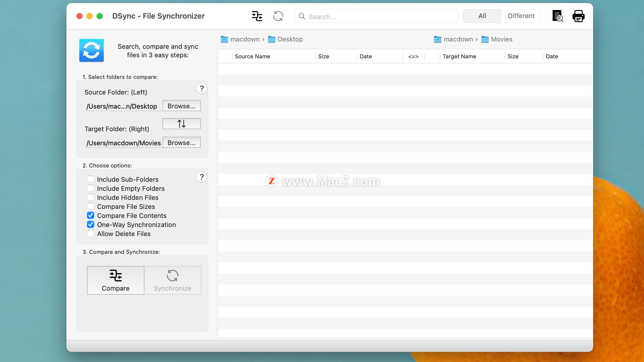Screen dimensions: 644x362
Task: Disable One-Way Synchronization
Action: [91, 225]
